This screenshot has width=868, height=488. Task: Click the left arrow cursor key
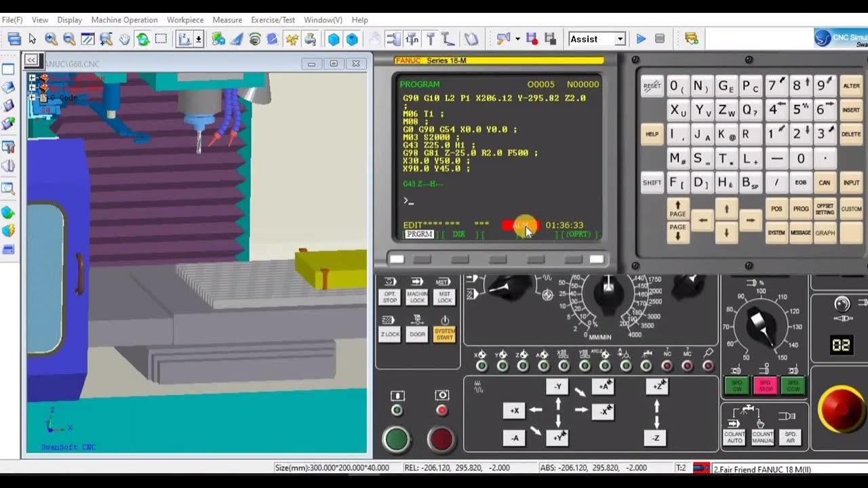[703, 220]
